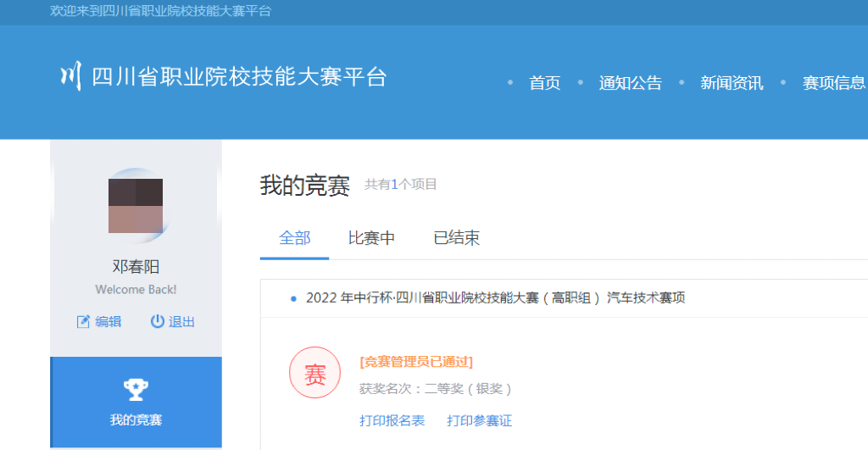Image resolution: width=868 pixels, height=450 pixels.
Task: Open the user avatar picture
Action: [136, 206]
